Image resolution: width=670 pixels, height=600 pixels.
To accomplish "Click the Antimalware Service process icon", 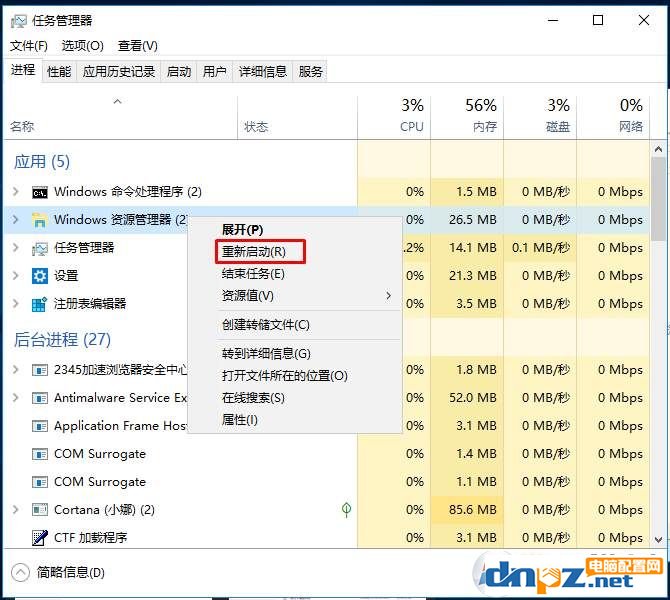I will (40, 398).
